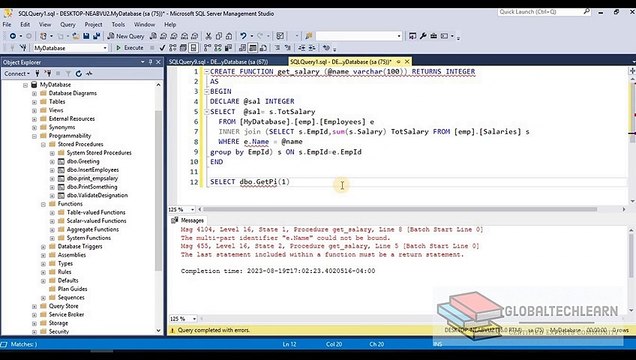This screenshot has height=360, width=636.
Task: Collapse the MyDatabase tree node
Action: [x=25, y=85]
